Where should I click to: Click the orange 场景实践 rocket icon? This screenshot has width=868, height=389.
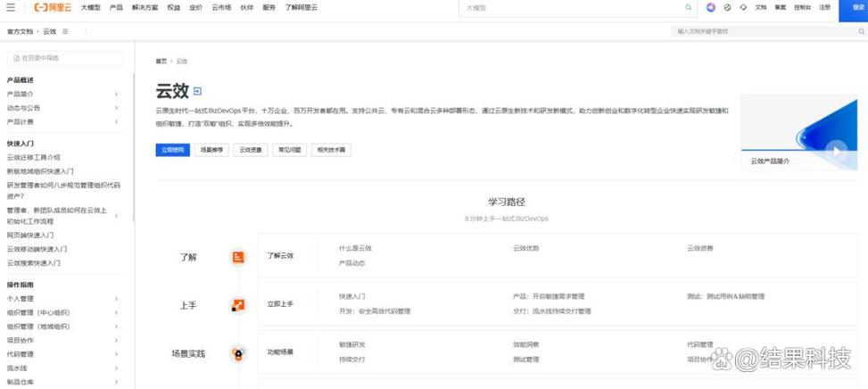point(238,353)
